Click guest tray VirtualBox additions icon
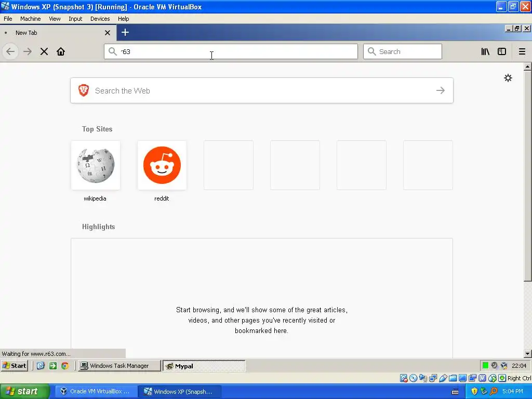The image size is (532, 399). pyautogui.click(x=504, y=365)
